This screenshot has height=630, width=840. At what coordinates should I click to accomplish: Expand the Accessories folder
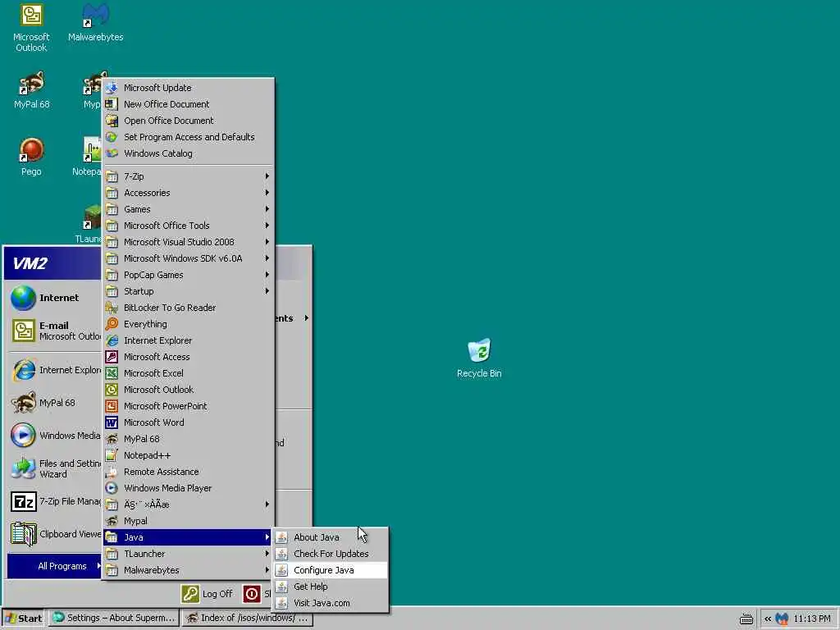tap(188, 193)
